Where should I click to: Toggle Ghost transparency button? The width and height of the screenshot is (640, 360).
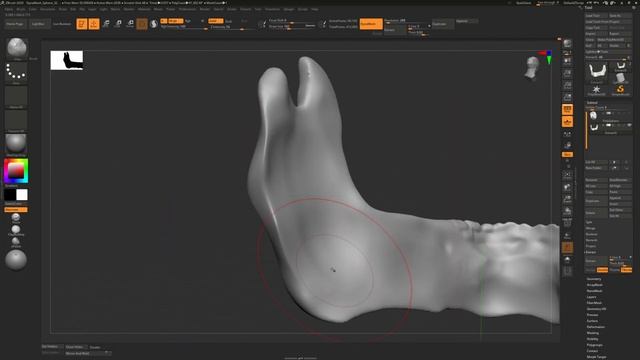coord(567,247)
